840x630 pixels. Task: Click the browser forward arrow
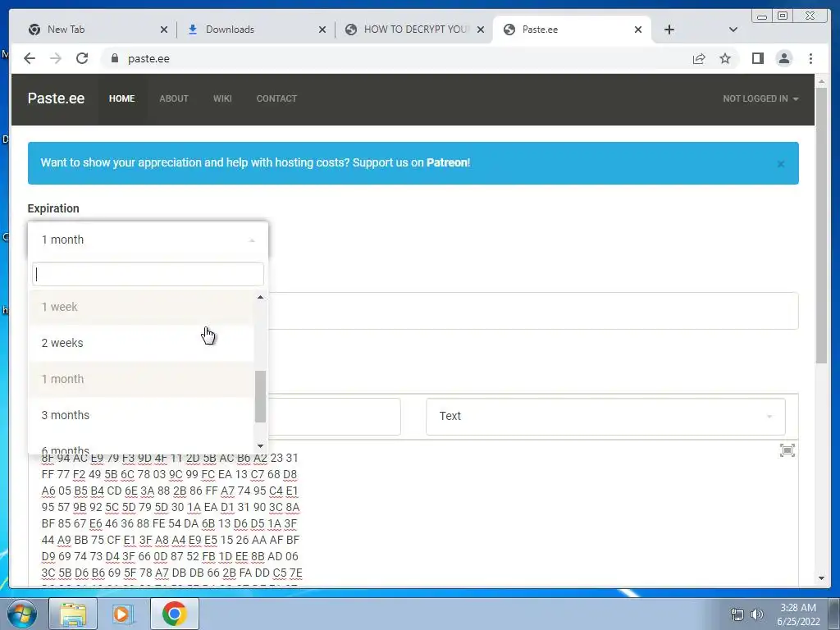56,58
